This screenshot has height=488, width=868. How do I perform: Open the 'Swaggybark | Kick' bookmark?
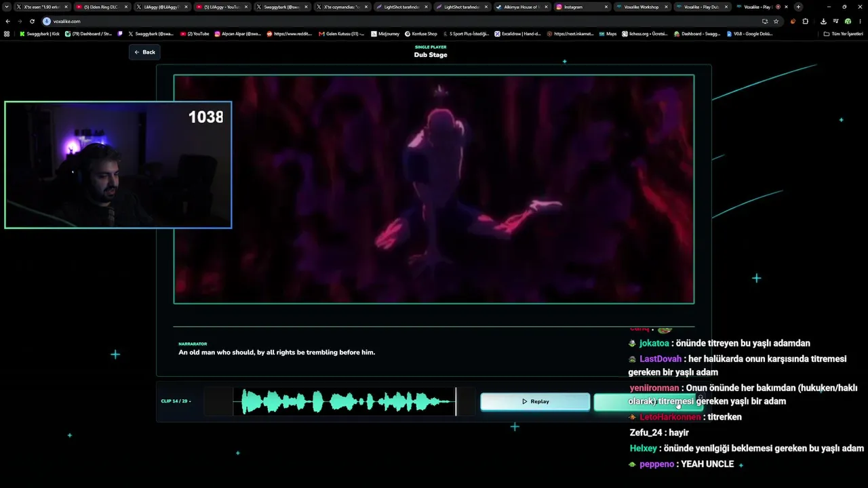point(40,33)
